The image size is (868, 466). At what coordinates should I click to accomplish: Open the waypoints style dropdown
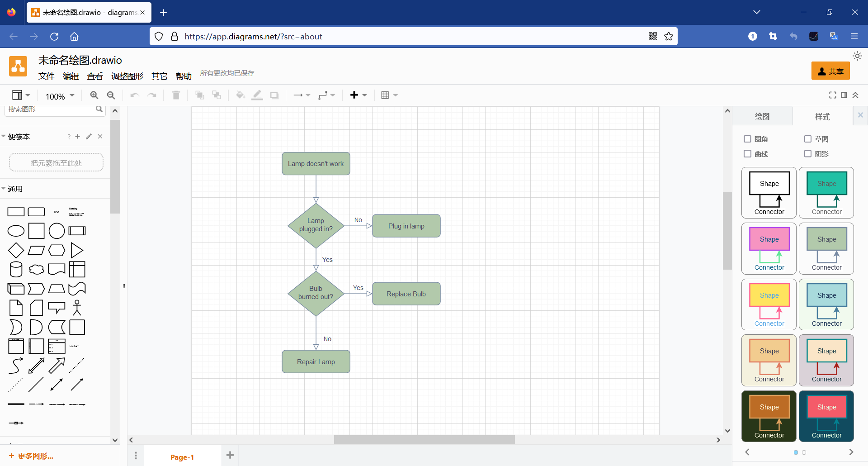pyautogui.click(x=326, y=95)
